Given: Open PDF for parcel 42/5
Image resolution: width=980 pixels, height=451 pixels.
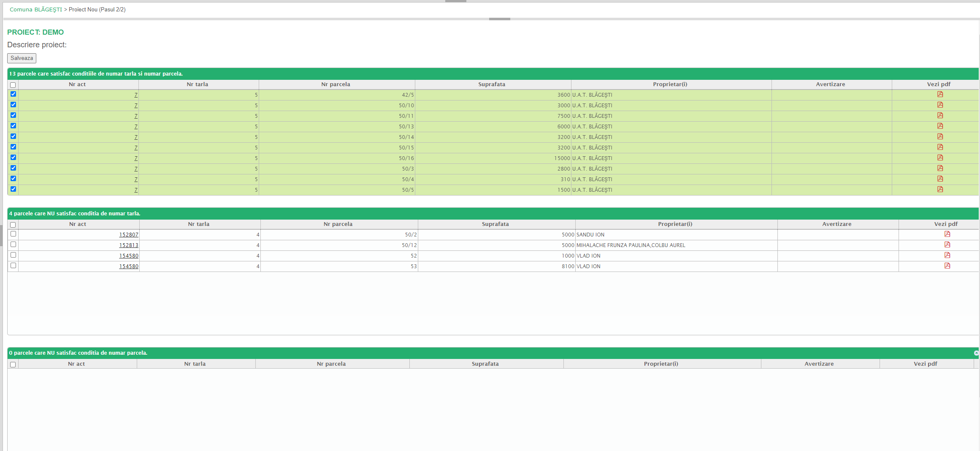Looking at the screenshot, I should (940, 95).
